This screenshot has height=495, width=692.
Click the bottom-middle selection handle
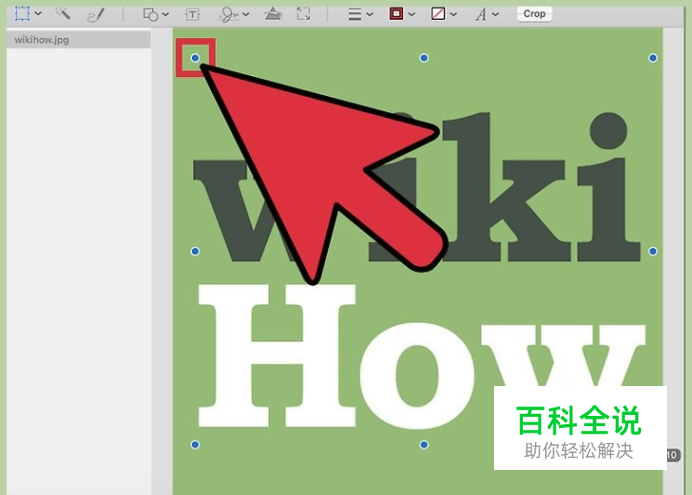[424, 445]
